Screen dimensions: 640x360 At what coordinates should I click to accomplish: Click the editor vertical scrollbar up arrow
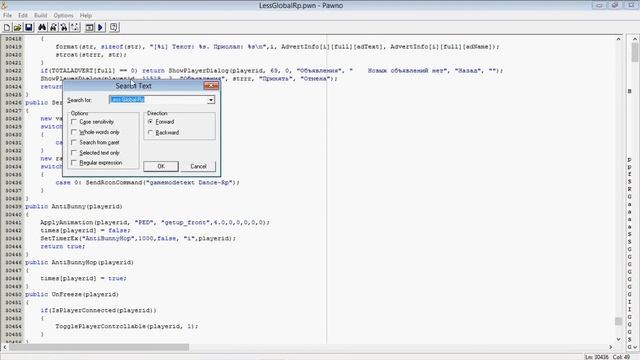618,39
